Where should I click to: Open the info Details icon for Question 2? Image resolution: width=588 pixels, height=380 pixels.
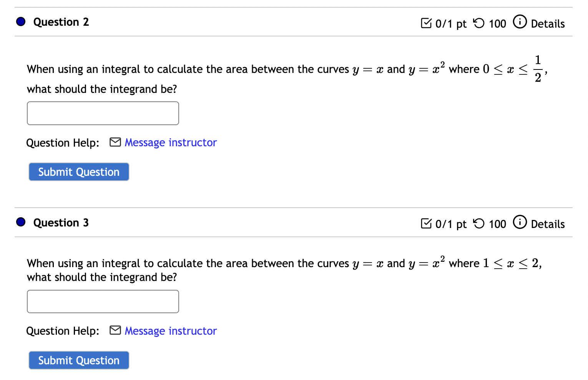tap(520, 22)
